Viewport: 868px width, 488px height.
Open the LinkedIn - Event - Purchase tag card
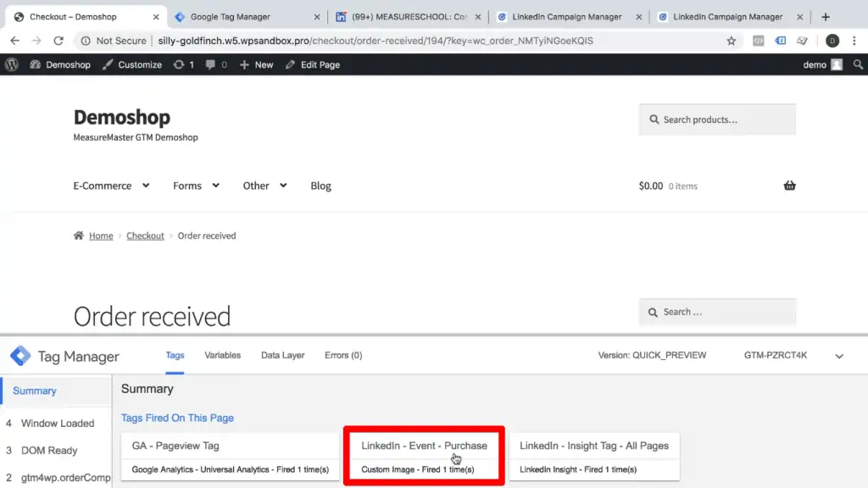point(424,456)
